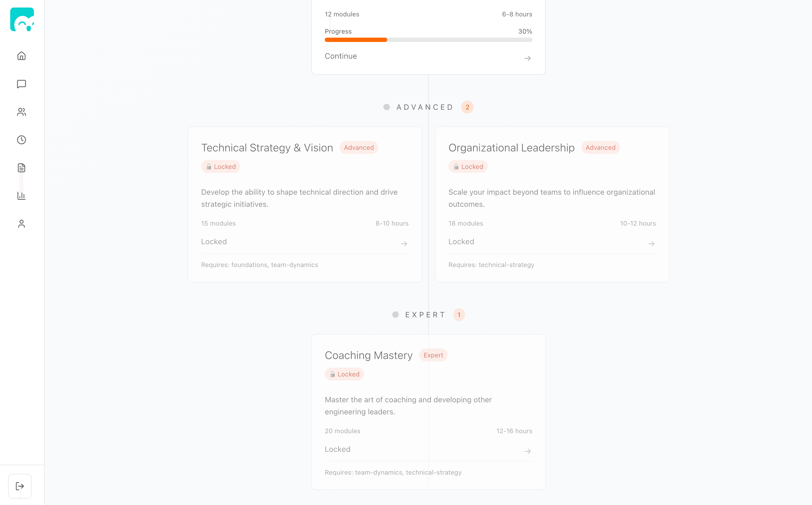
Task: Open the Messages chat icon
Action: pyautogui.click(x=21, y=84)
